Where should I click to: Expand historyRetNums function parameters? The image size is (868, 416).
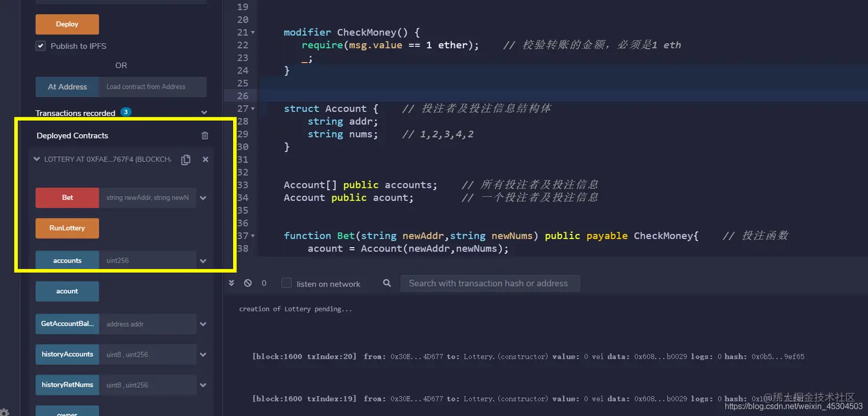point(203,385)
